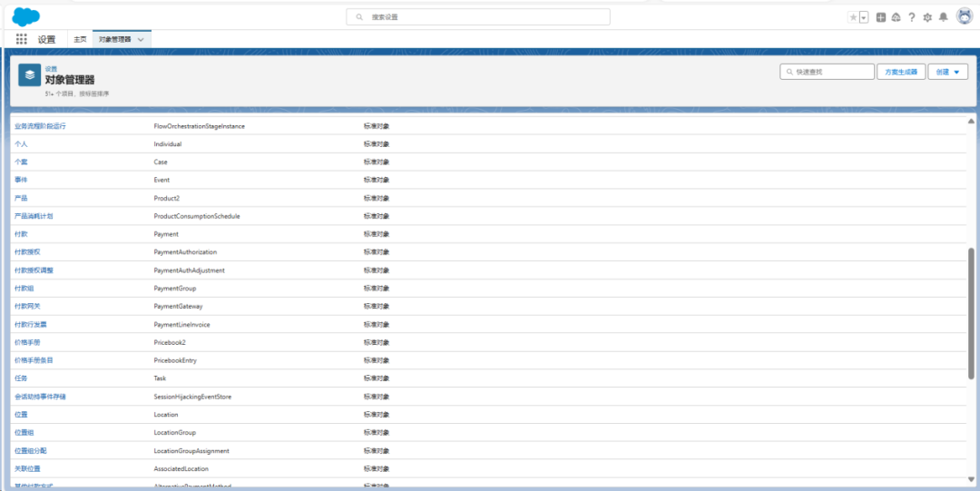Open the 价格手册 (Pricebook2) link
Viewport: 980px width, 491px height.
coord(27,343)
